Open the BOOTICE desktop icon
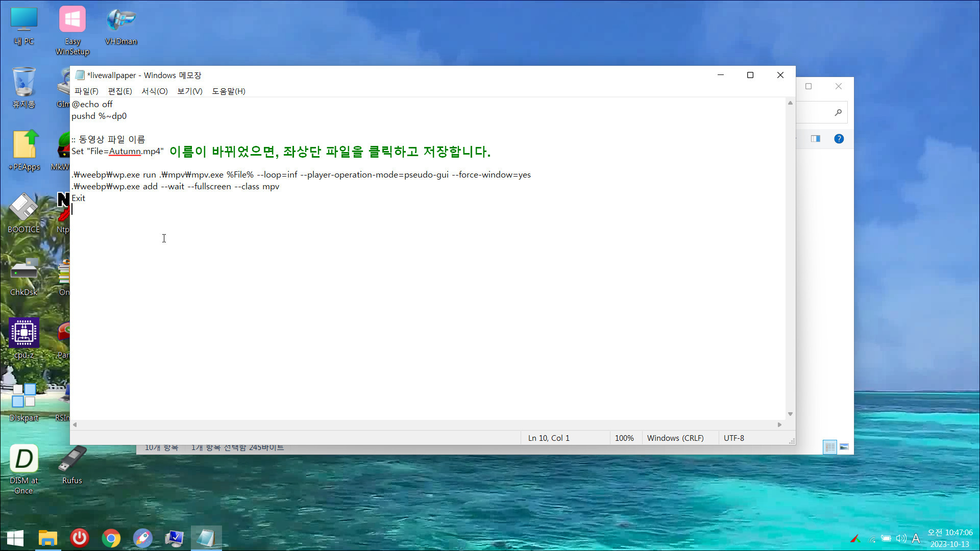 click(24, 213)
